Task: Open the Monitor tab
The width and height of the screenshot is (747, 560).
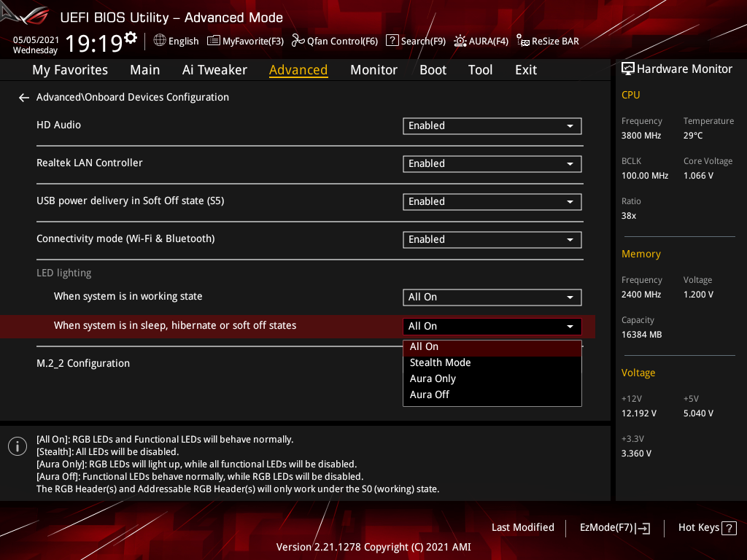Action: click(x=373, y=70)
